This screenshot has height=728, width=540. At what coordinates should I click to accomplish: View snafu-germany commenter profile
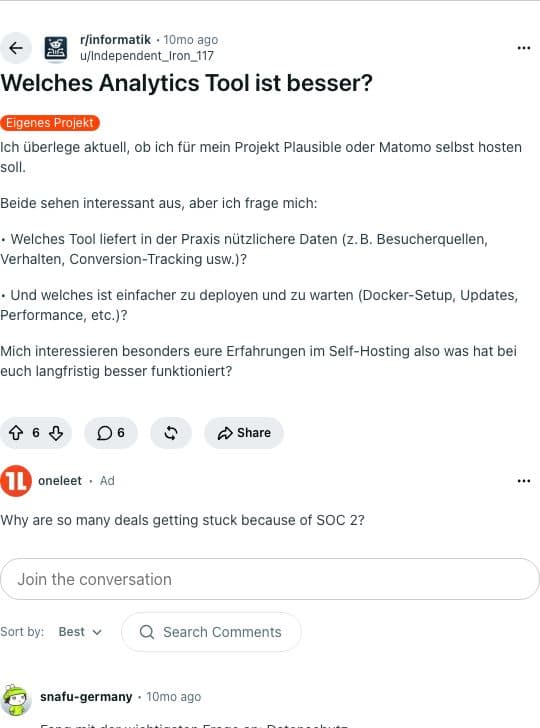[86, 696]
